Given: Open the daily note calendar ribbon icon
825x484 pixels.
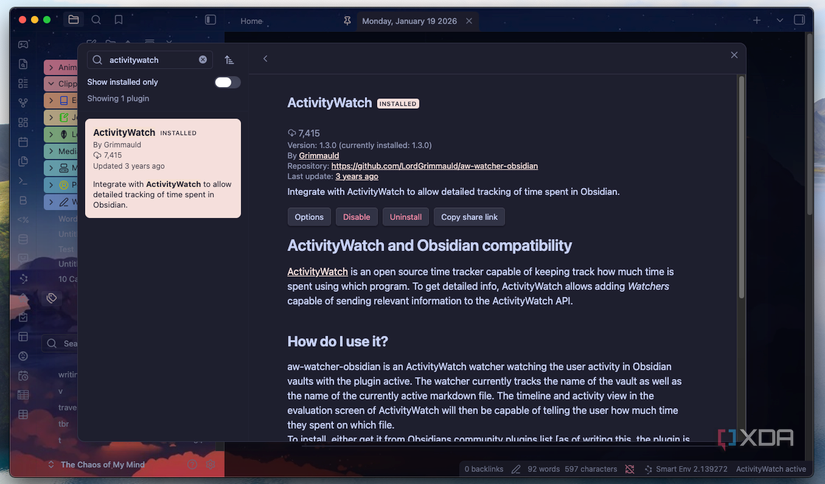Looking at the screenshot, I should point(23,142).
